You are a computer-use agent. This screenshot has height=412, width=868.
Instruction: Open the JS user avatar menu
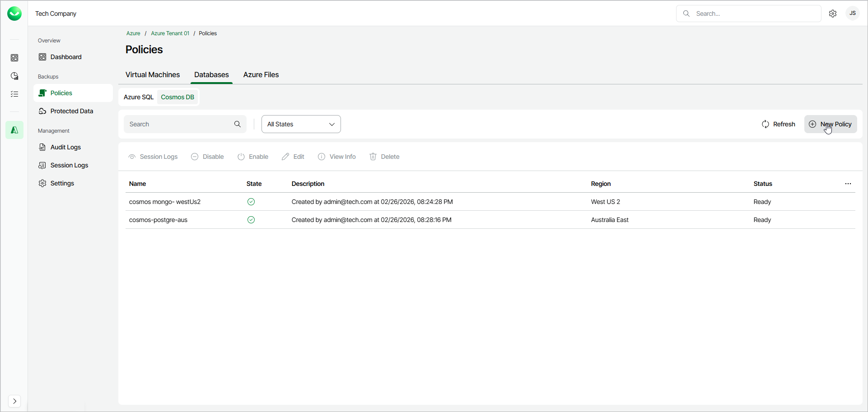point(853,14)
